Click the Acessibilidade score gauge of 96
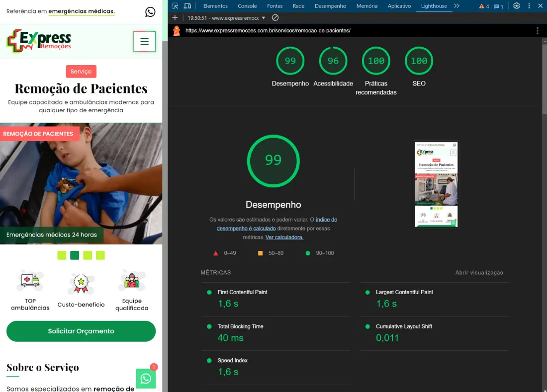The image size is (547, 392). [333, 61]
